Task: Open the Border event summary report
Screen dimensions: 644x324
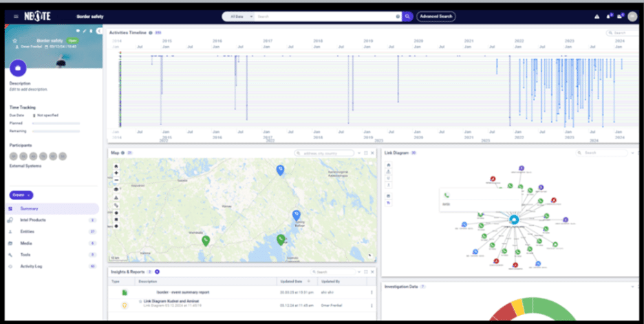Action: (x=182, y=292)
